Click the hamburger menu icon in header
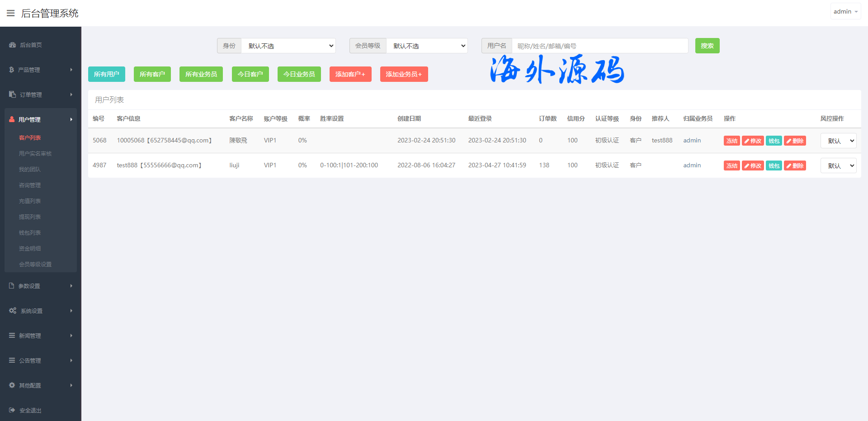Screen dimensions: 868x421 click(x=10, y=13)
